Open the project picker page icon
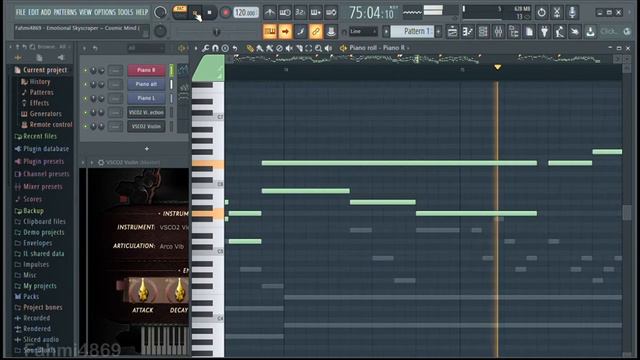Viewport: 640px width, 360px height. coord(529,31)
